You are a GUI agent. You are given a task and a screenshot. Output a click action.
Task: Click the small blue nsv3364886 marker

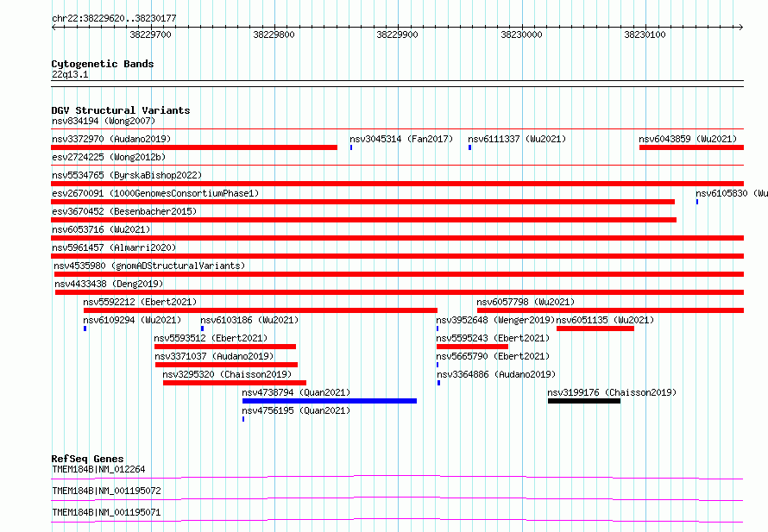pyautogui.click(x=439, y=383)
